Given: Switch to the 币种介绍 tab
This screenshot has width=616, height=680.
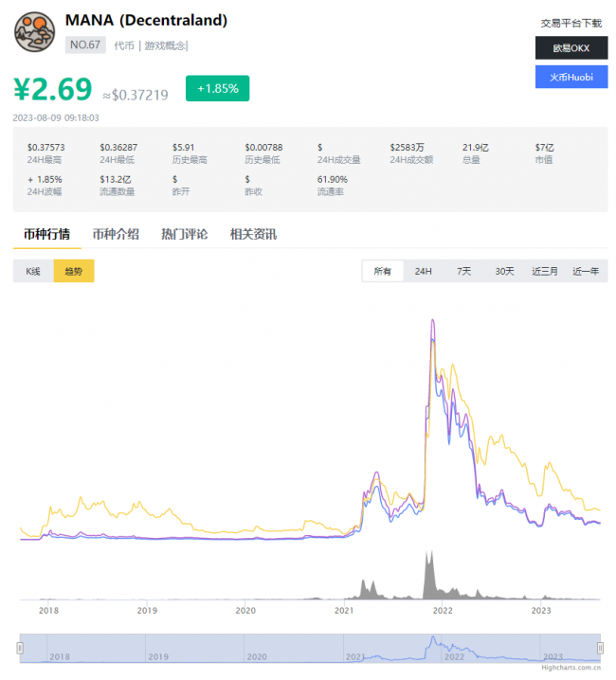Looking at the screenshot, I should pyautogui.click(x=116, y=235).
